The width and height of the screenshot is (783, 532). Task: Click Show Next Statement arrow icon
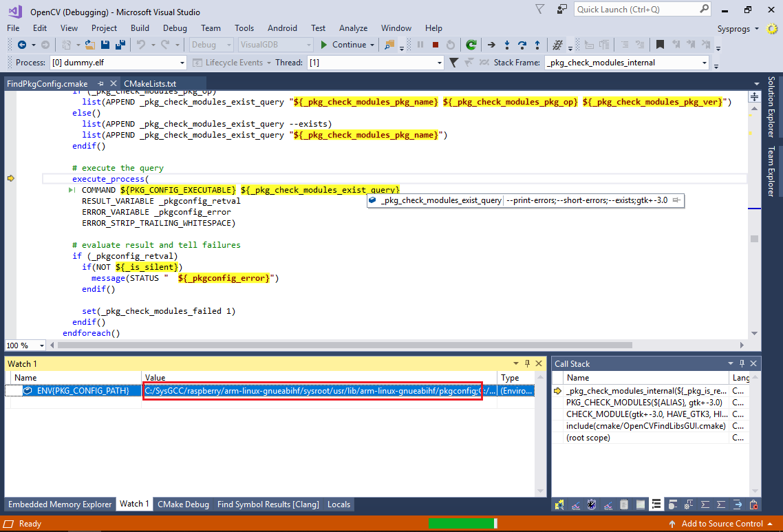(491, 45)
